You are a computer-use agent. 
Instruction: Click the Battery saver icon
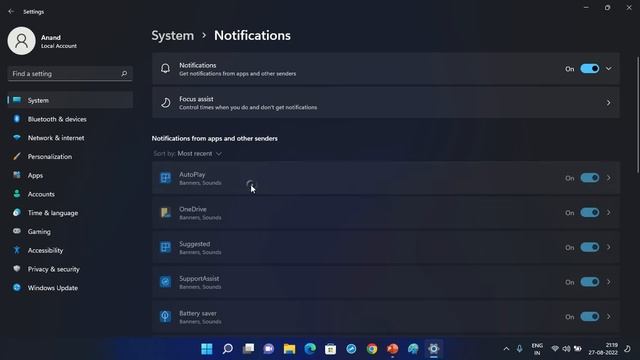(165, 317)
